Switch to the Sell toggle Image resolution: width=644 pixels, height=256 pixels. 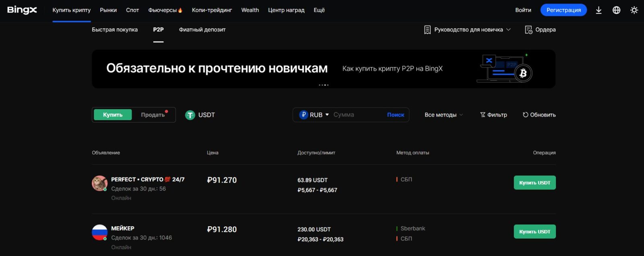[x=153, y=115]
